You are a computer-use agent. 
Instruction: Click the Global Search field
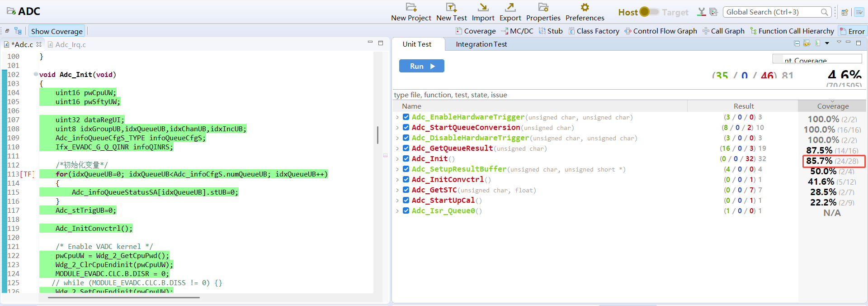coord(772,12)
